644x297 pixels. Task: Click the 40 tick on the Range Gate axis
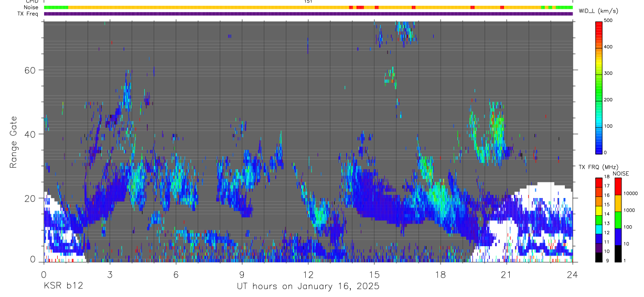[x=31, y=134]
